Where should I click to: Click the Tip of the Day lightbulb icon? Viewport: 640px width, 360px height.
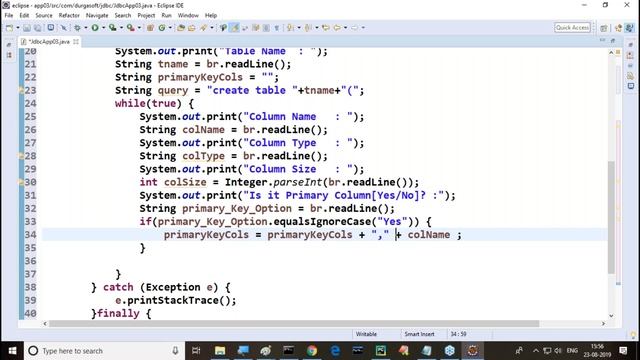pyautogui.click(x=633, y=335)
